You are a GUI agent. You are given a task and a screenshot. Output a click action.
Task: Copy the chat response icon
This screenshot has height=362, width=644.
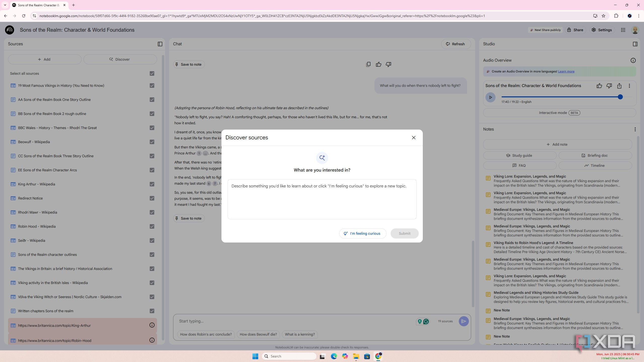[368, 64]
